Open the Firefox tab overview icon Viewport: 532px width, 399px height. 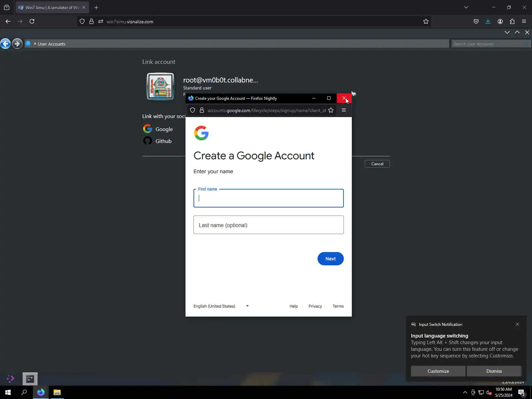click(x=7, y=7)
